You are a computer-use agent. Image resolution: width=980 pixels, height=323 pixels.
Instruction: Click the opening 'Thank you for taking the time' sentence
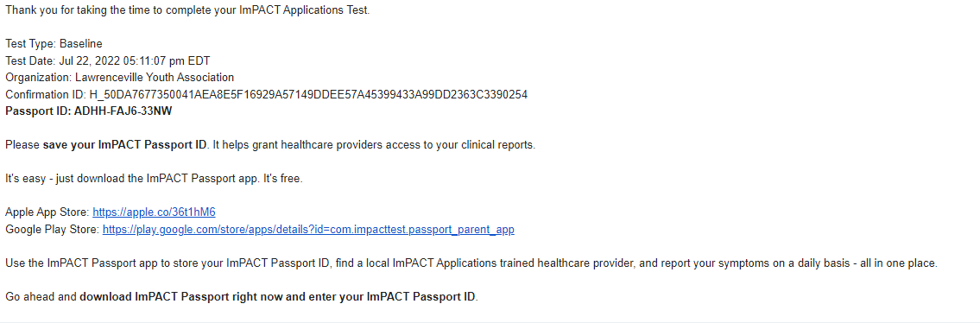(x=187, y=10)
